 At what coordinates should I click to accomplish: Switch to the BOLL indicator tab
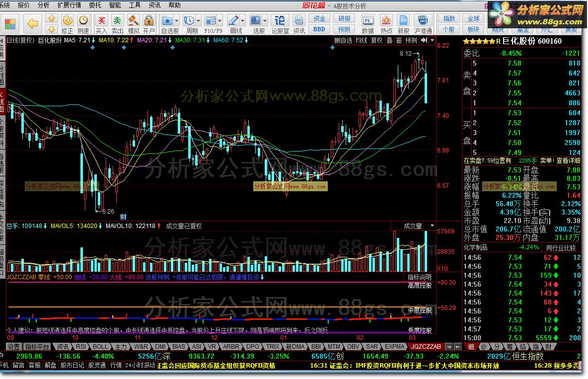click(100, 347)
